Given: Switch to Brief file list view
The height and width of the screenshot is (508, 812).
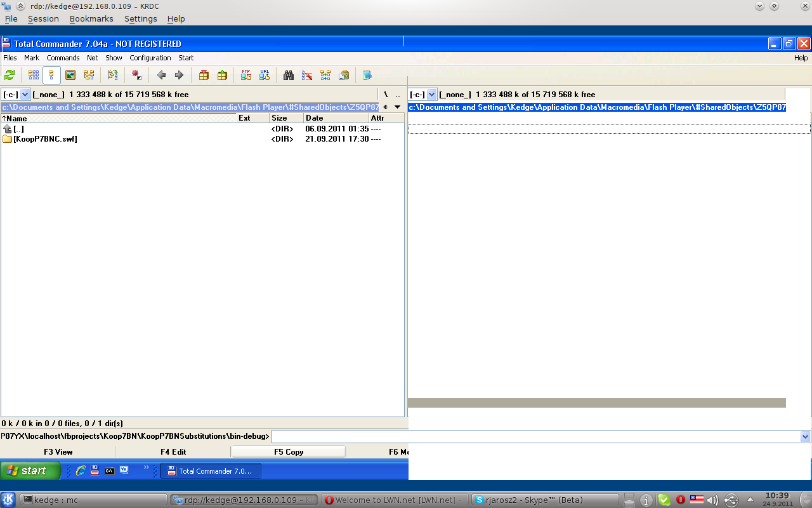Looking at the screenshot, I should pyautogui.click(x=34, y=76).
